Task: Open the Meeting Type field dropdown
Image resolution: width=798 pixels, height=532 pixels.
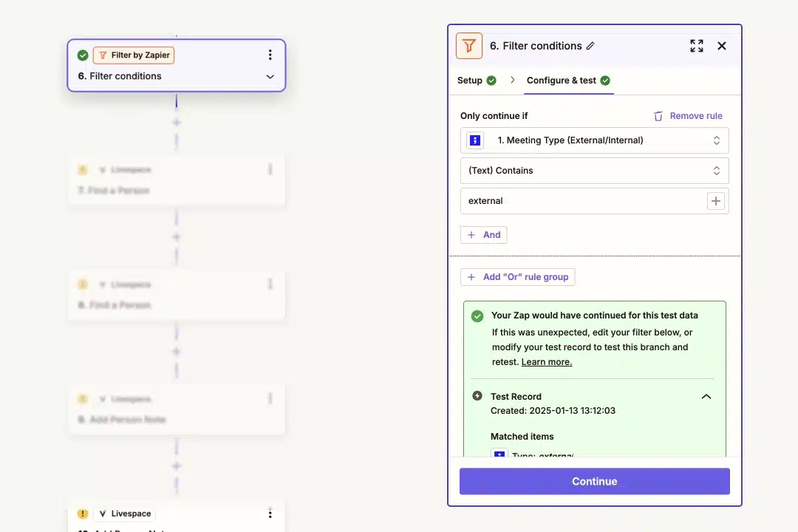Action: 594,140
